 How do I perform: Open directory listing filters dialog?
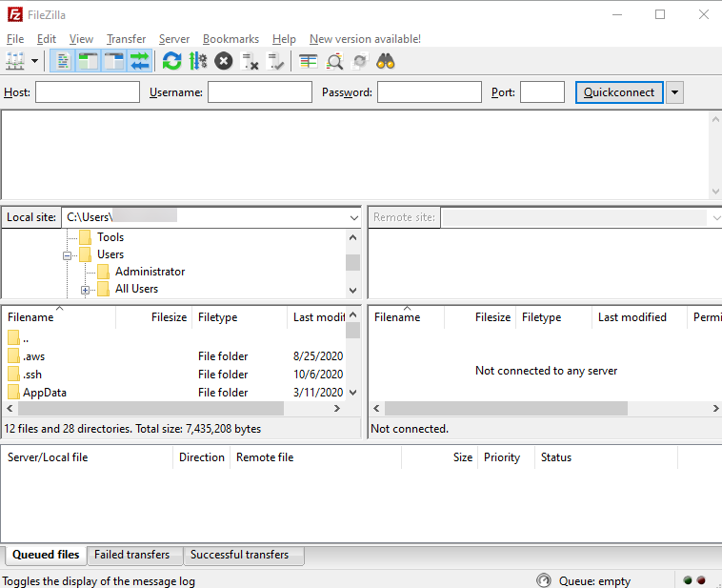pyautogui.click(x=309, y=61)
